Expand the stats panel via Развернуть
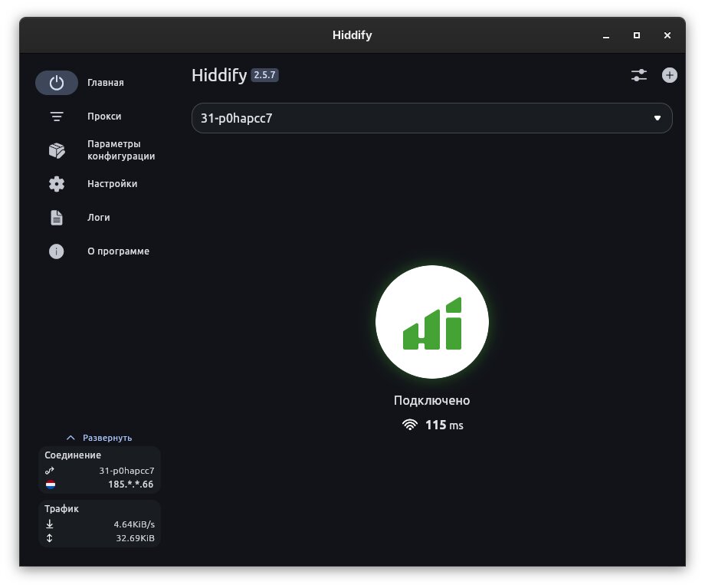Viewport: 705px width, 588px height. tap(100, 438)
